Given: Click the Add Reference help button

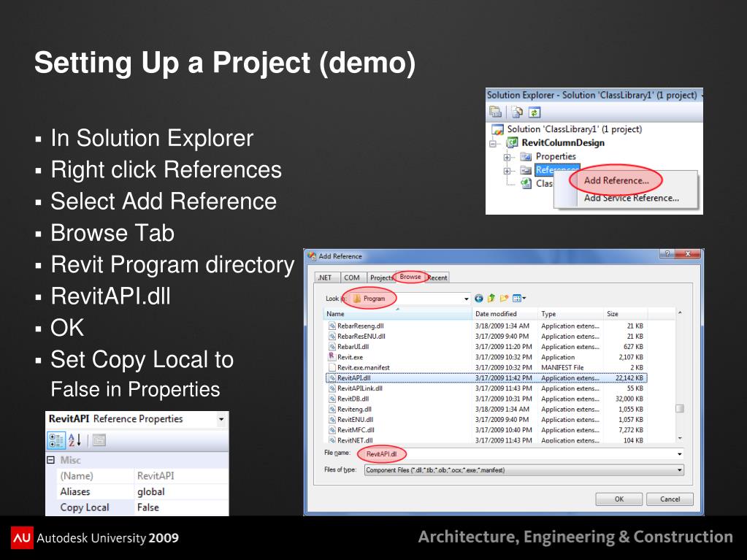Looking at the screenshot, I should coord(667,254).
